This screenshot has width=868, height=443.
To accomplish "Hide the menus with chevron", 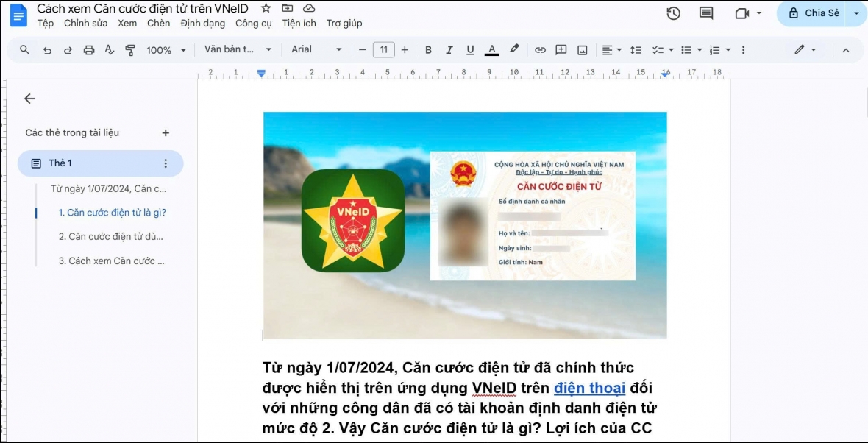I will pyautogui.click(x=845, y=50).
